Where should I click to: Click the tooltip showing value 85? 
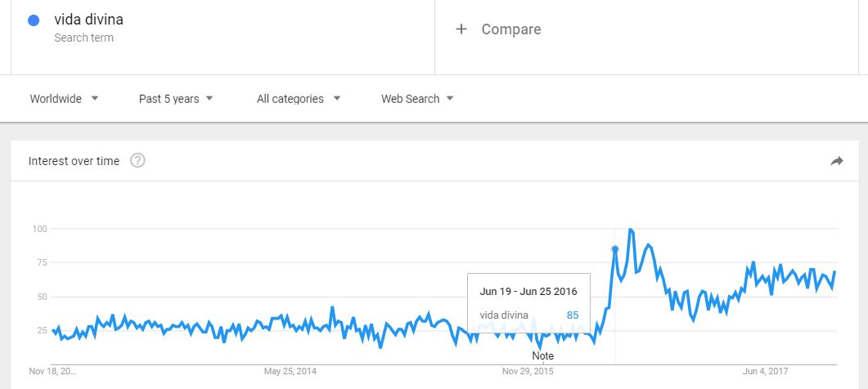click(528, 302)
